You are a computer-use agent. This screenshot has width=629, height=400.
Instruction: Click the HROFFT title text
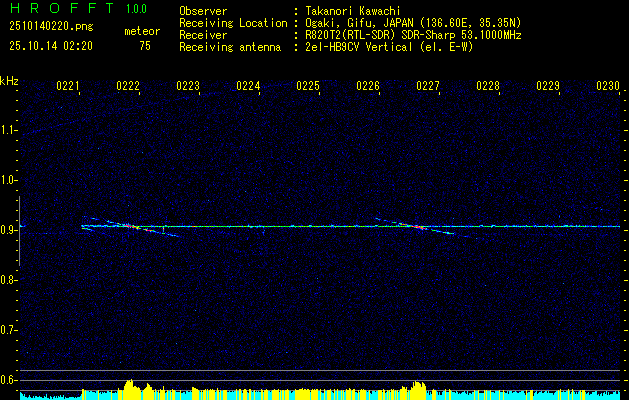(x=54, y=10)
